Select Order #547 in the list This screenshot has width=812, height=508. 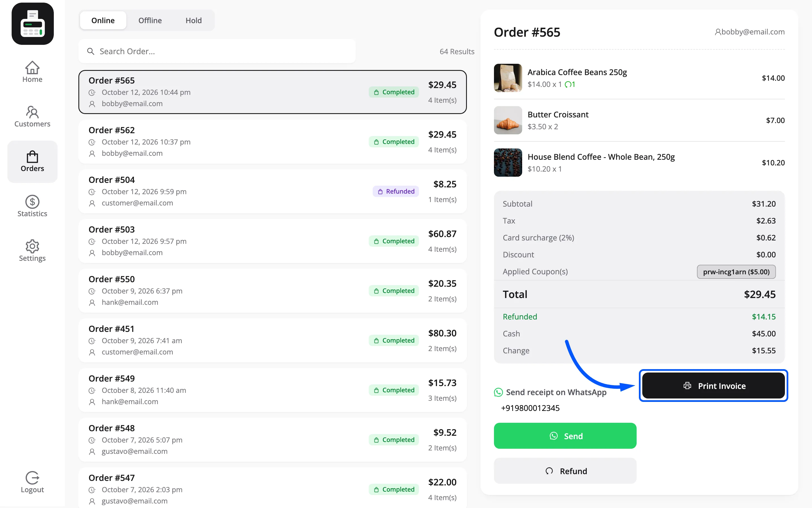tap(272, 488)
